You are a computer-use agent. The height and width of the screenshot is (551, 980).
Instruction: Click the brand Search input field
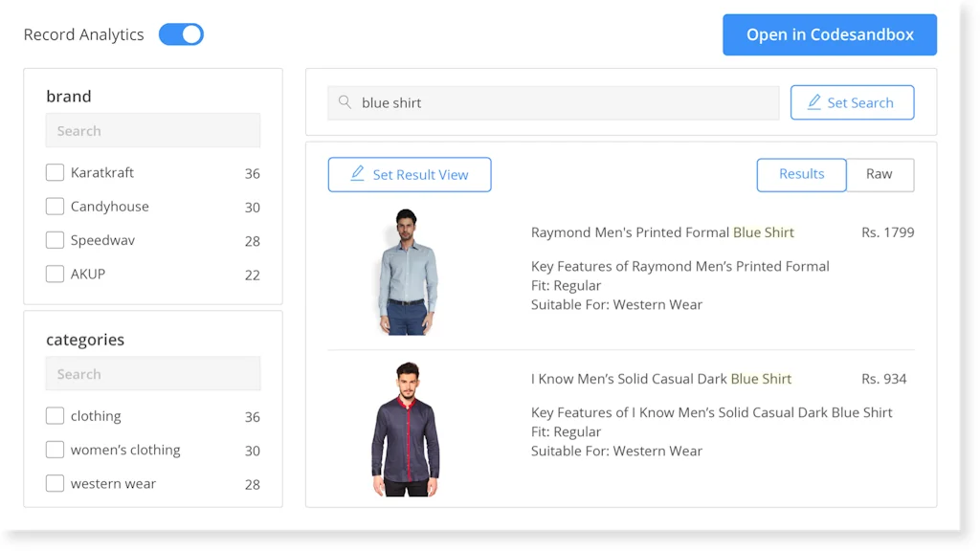coord(153,130)
